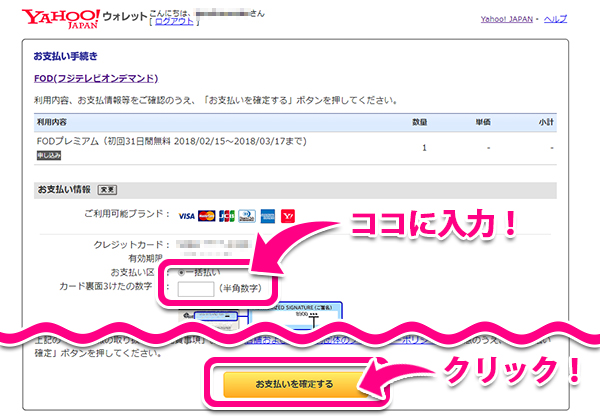Click the Mastercard brand icon
The image size is (600, 419).
(x=207, y=216)
